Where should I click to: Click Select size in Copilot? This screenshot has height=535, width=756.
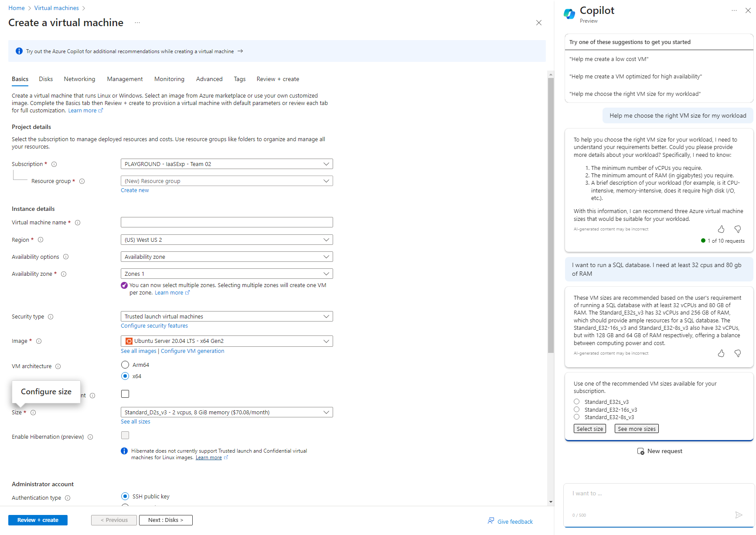(x=590, y=429)
